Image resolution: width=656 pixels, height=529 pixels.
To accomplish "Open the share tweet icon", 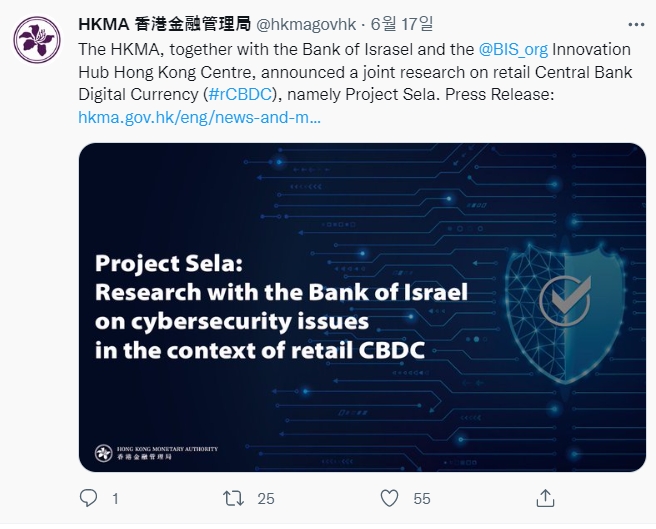I will pyautogui.click(x=545, y=497).
